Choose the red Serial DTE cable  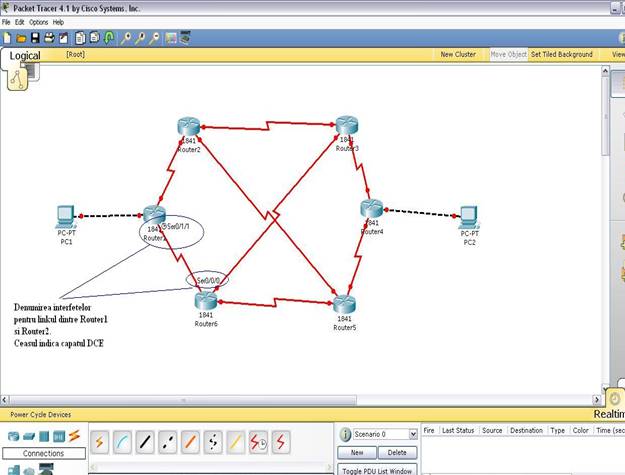(x=281, y=442)
